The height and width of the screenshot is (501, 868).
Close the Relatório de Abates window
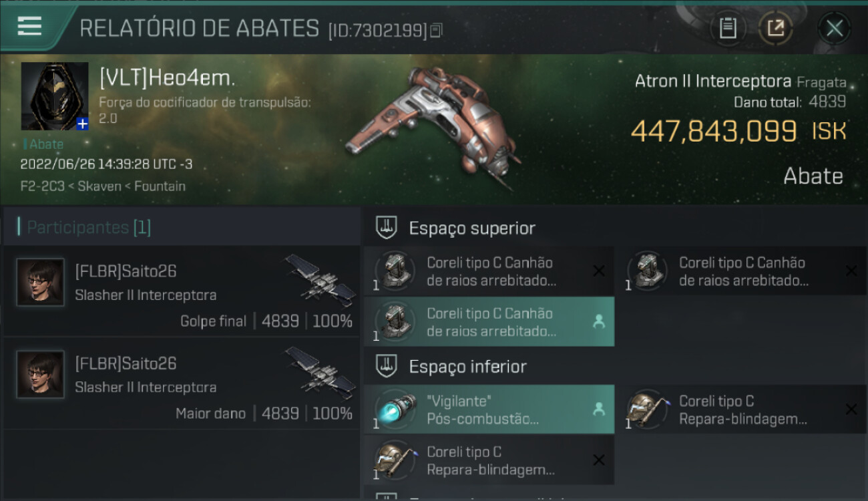(x=835, y=28)
